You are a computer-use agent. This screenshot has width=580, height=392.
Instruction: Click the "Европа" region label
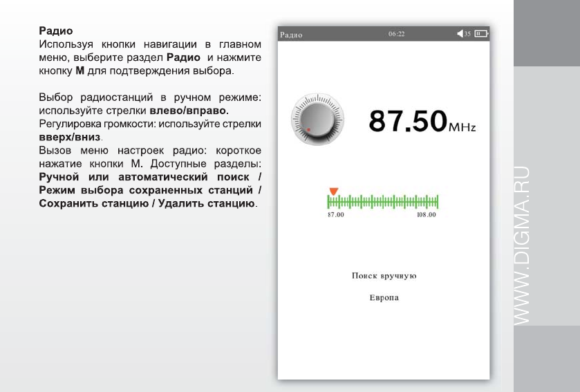(x=384, y=298)
